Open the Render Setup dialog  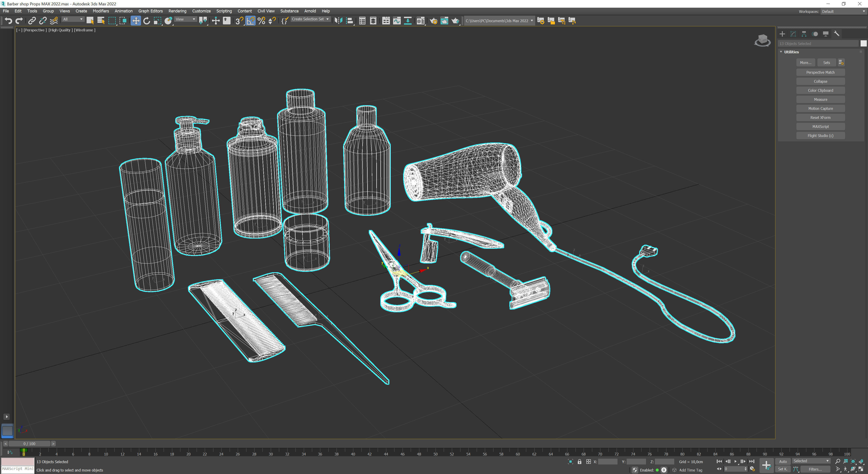[x=433, y=21]
